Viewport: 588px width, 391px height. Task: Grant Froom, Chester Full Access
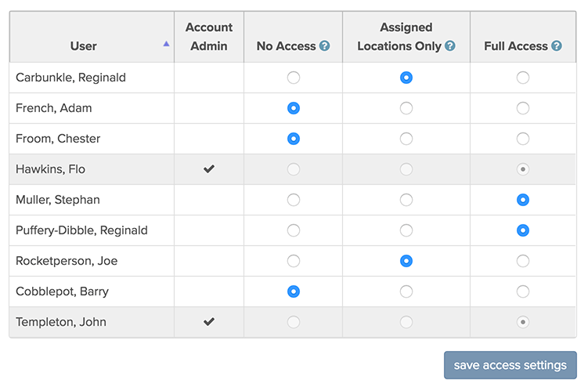(523, 139)
